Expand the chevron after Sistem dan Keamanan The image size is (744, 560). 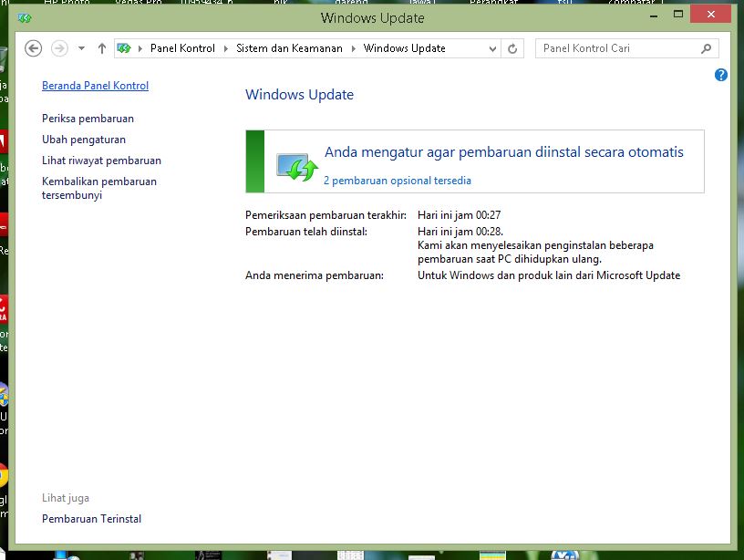pos(354,48)
